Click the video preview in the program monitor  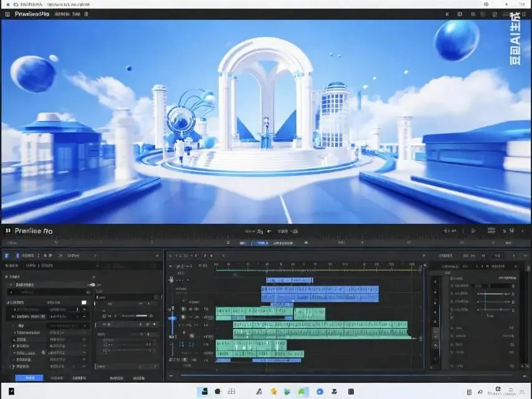coord(266,122)
